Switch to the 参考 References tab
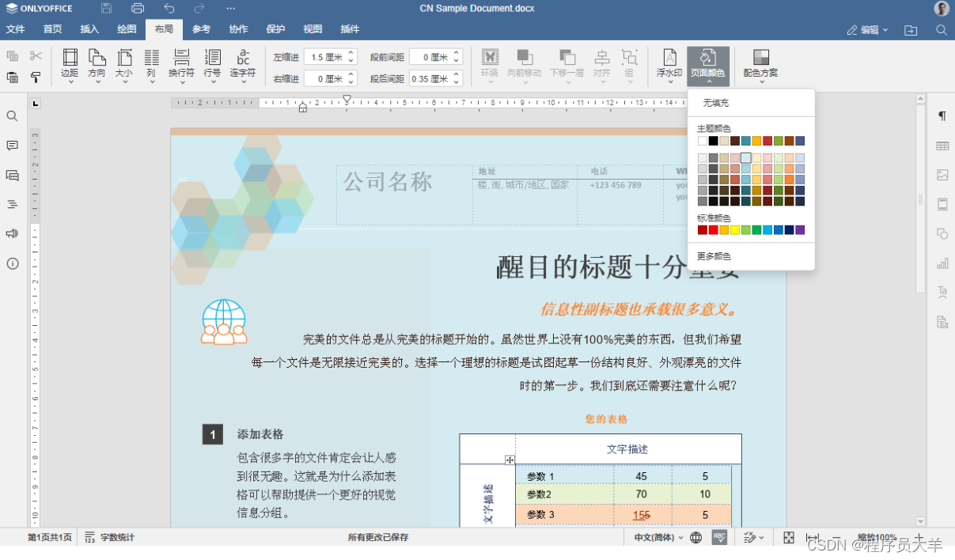Screen dimensions: 955x560 pos(201,30)
